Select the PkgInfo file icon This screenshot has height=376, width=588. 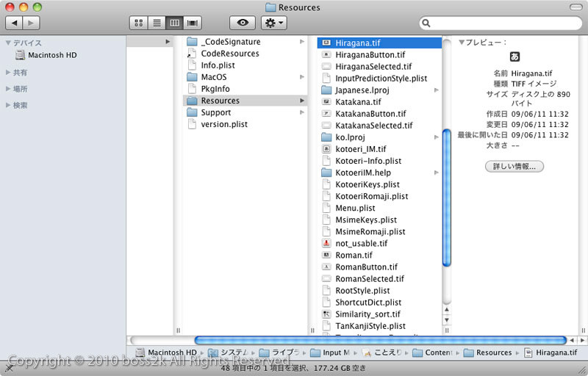(x=192, y=89)
